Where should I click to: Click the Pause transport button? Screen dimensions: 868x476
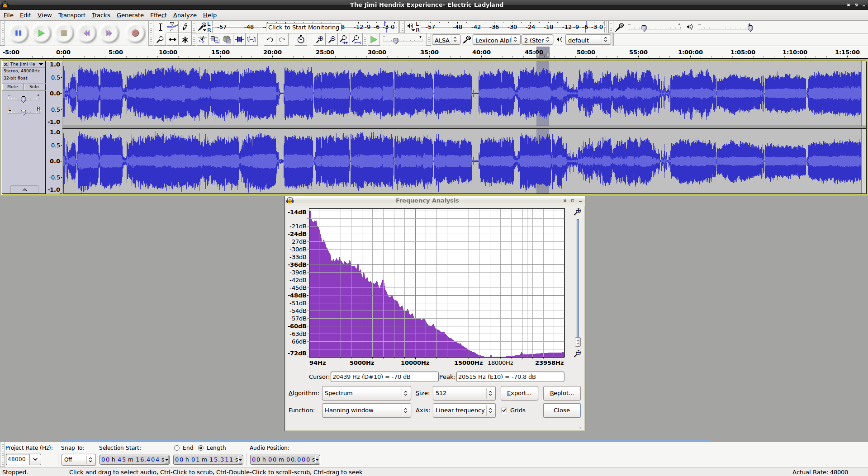tap(19, 33)
